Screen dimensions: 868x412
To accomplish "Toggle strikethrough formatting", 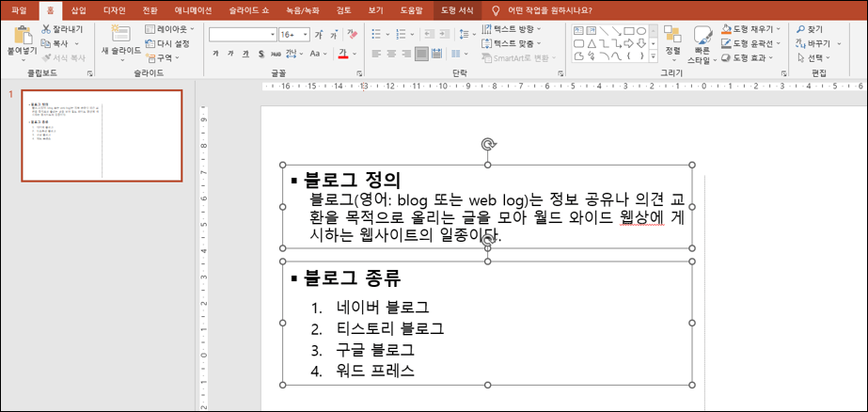I will pyautogui.click(x=276, y=54).
